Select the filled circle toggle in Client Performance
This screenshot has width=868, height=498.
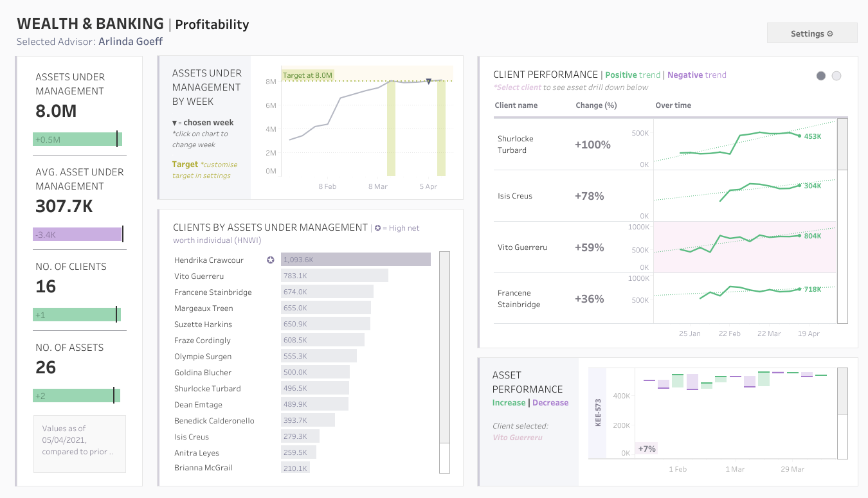click(820, 75)
